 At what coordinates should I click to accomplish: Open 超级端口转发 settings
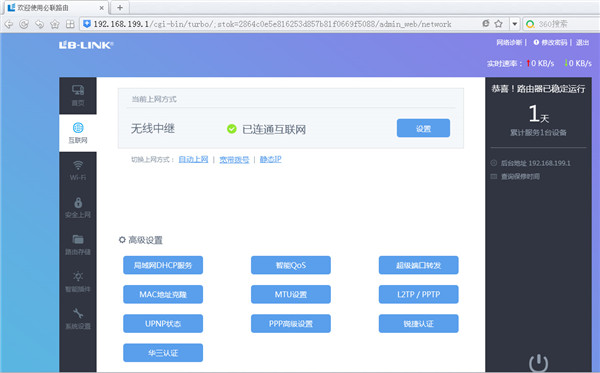419,265
